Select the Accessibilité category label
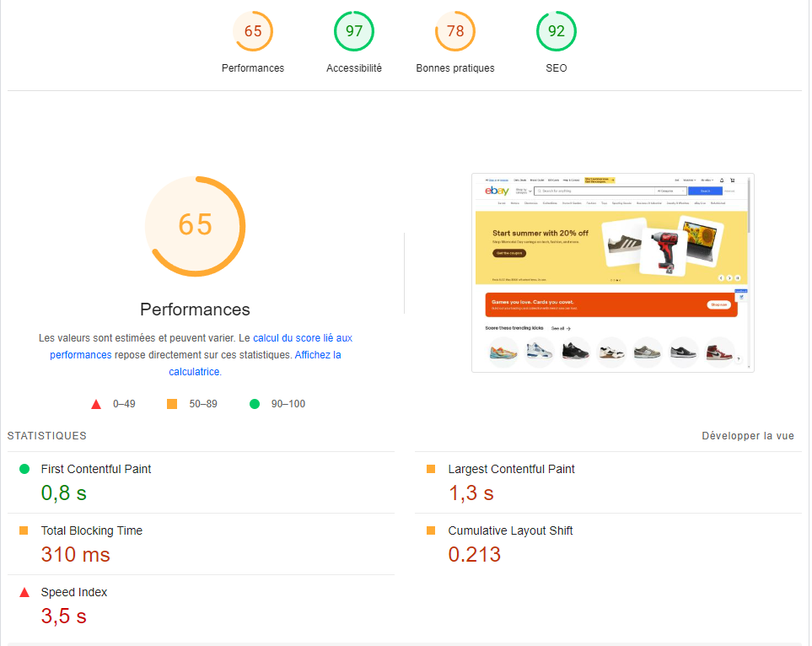Viewport: 812px width, 646px height. point(354,67)
